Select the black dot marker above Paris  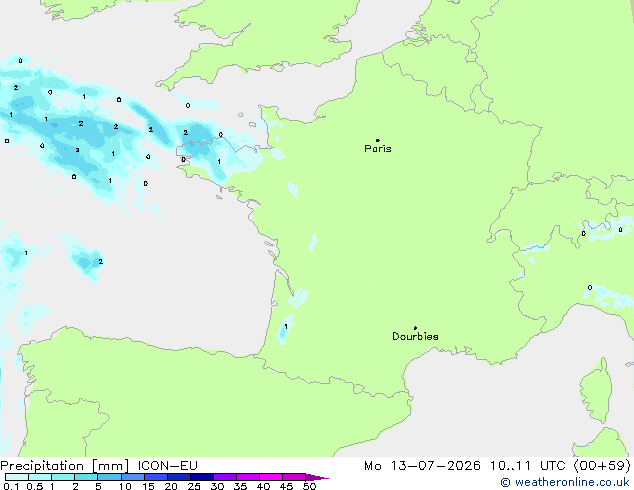[x=378, y=140]
